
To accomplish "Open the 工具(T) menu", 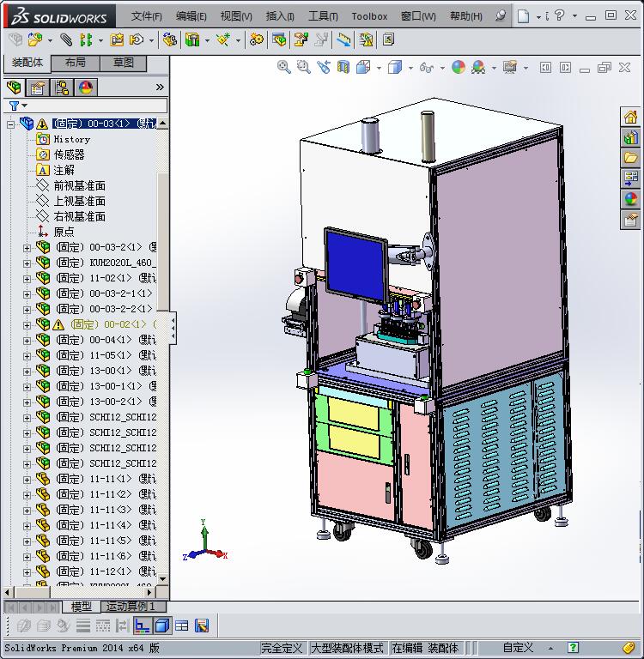I will [323, 16].
